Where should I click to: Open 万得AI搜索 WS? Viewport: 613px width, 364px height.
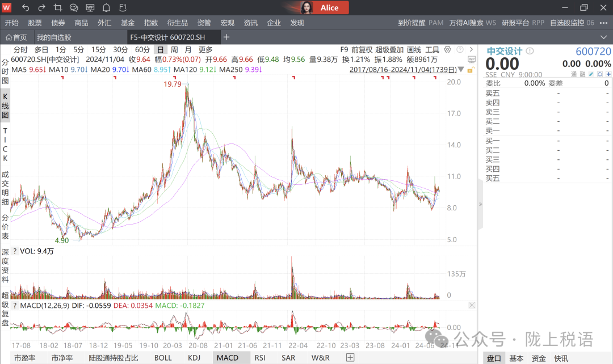pyautogui.click(x=473, y=23)
